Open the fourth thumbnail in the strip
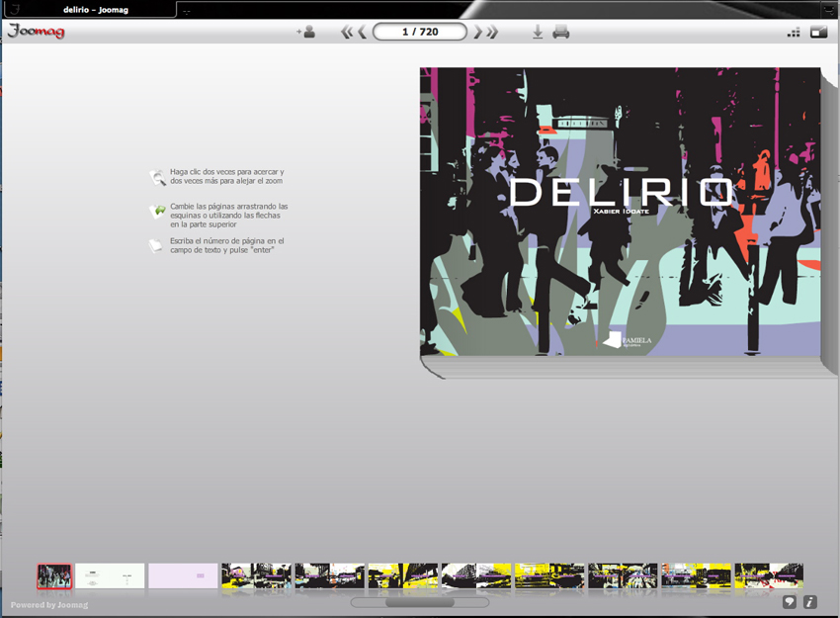Screen dimensions: 840x618 [x=257, y=575]
